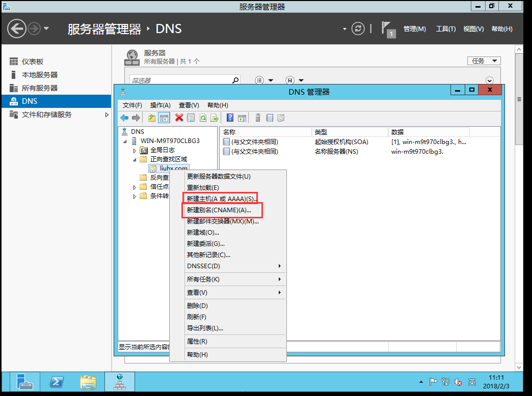Click the blue Back arrow in DNS Manager toolbar
This screenshot has width=532, height=396.
click(x=124, y=118)
